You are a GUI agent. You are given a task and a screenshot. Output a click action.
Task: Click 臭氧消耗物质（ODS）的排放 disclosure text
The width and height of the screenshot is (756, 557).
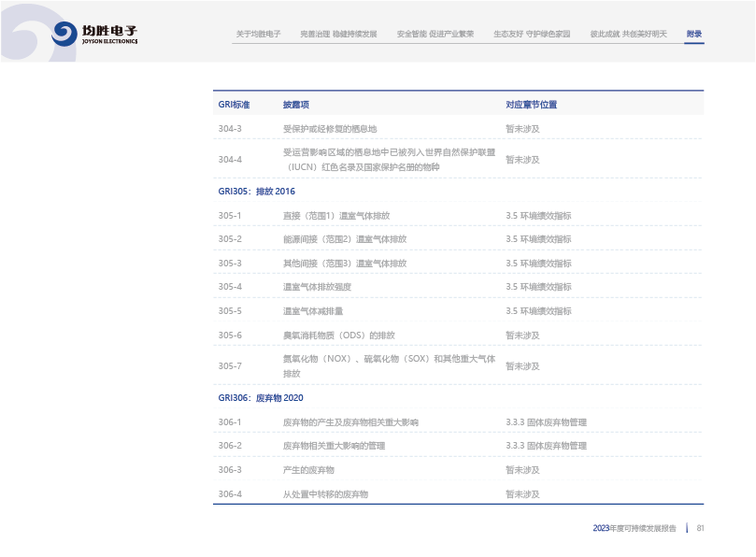coord(338,336)
